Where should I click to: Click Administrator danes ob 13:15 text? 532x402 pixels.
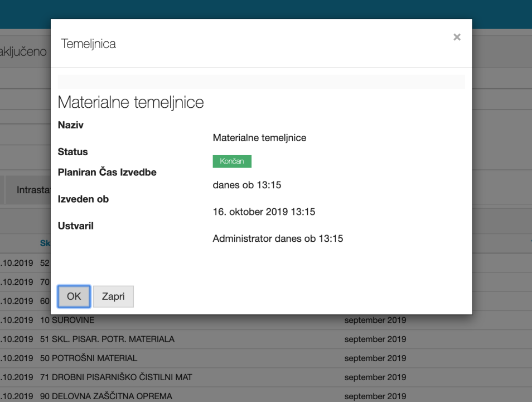278,239
